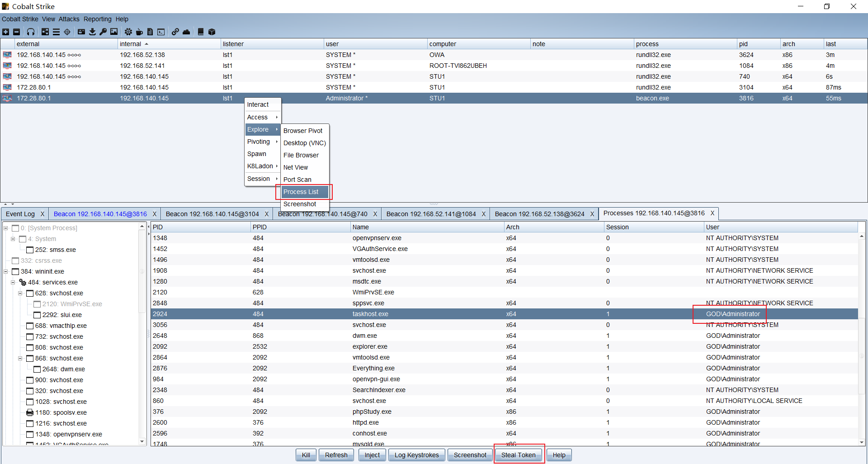Click the disconnect minus icon in toolbar

pos(17,32)
